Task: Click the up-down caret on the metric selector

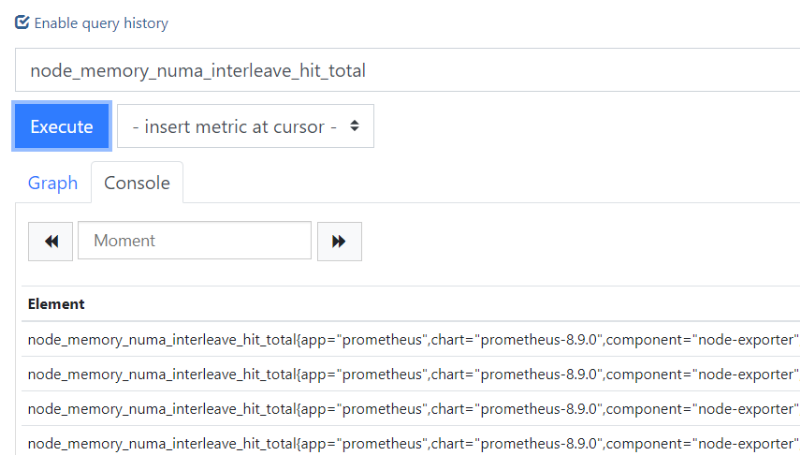Action: [355, 126]
